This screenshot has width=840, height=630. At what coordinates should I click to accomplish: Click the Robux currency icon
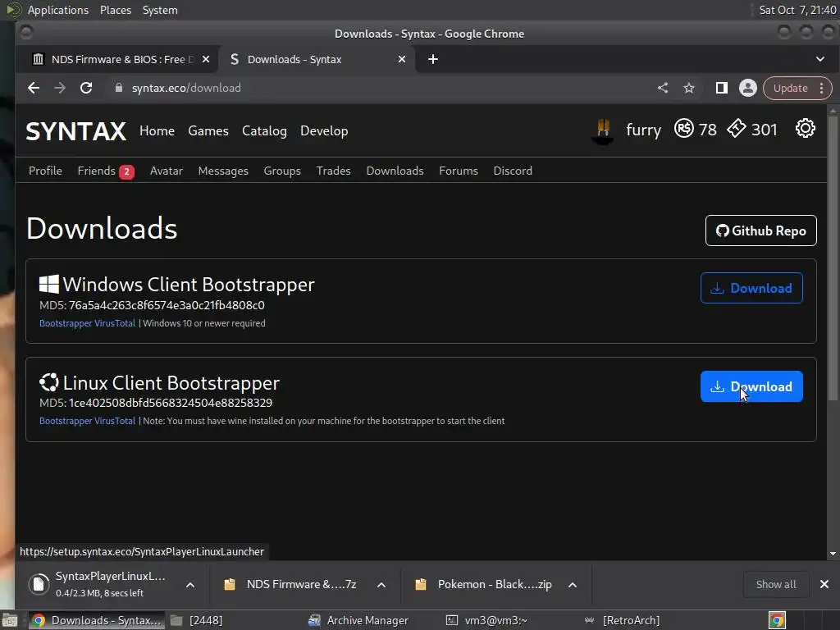[684, 129]
